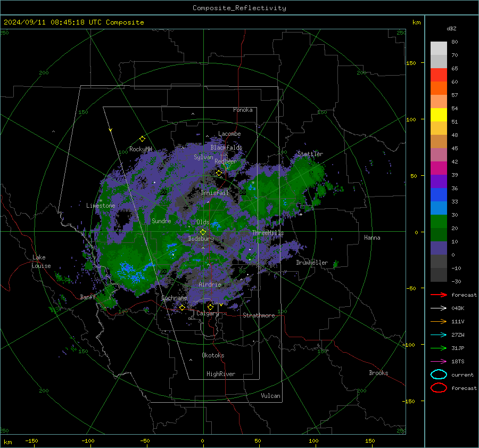Click the Sylvan label
This screenshot has height=448, width=479.
click(203, 157)
